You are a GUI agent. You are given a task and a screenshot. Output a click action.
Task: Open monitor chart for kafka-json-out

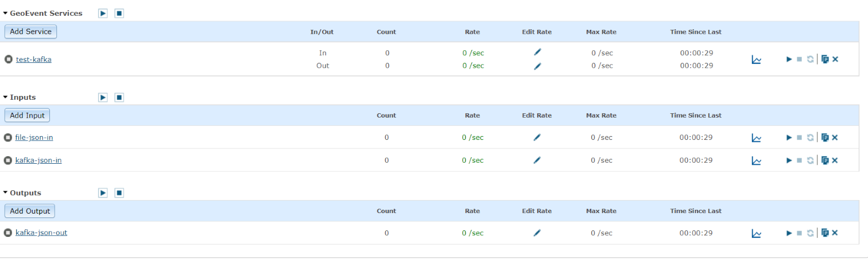coord(756,234)
